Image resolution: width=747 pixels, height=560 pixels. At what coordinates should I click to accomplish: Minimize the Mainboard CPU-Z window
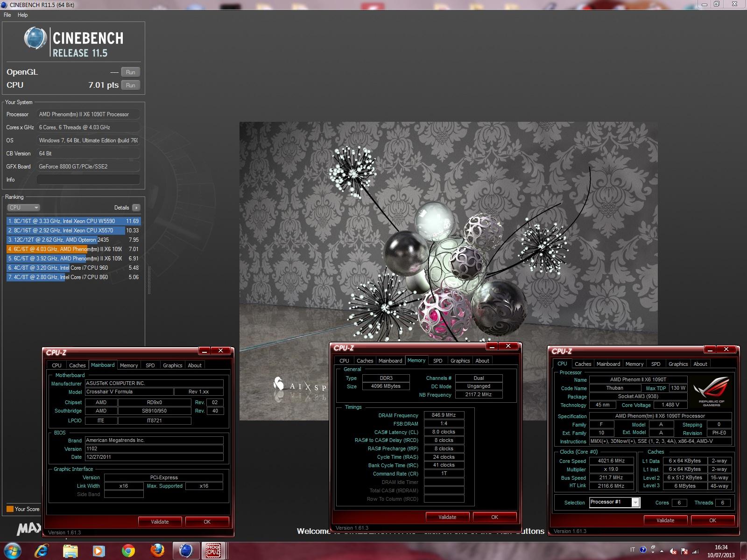point(204,351)
